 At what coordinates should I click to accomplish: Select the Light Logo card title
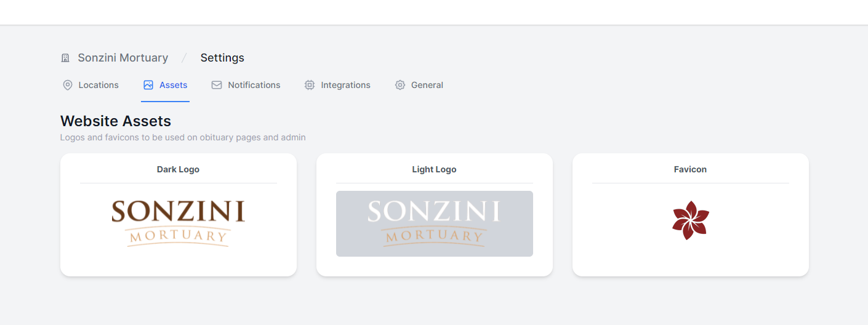435,169
